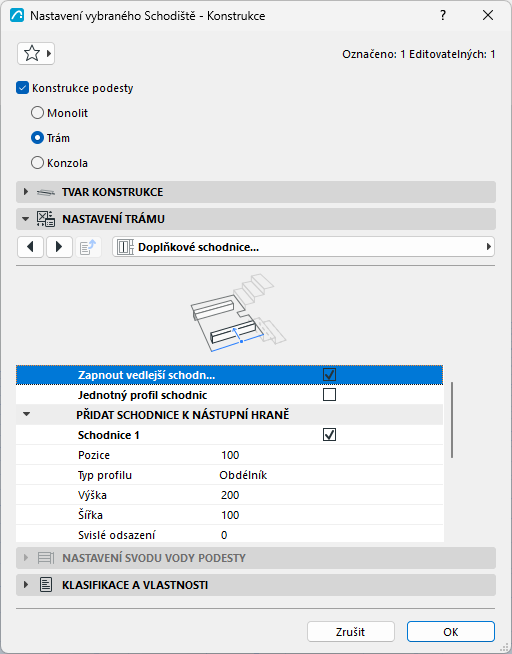512x654 pixels.
Task: Open the Doplňkové schodnice page dropdown
Action: pos(303,247)
